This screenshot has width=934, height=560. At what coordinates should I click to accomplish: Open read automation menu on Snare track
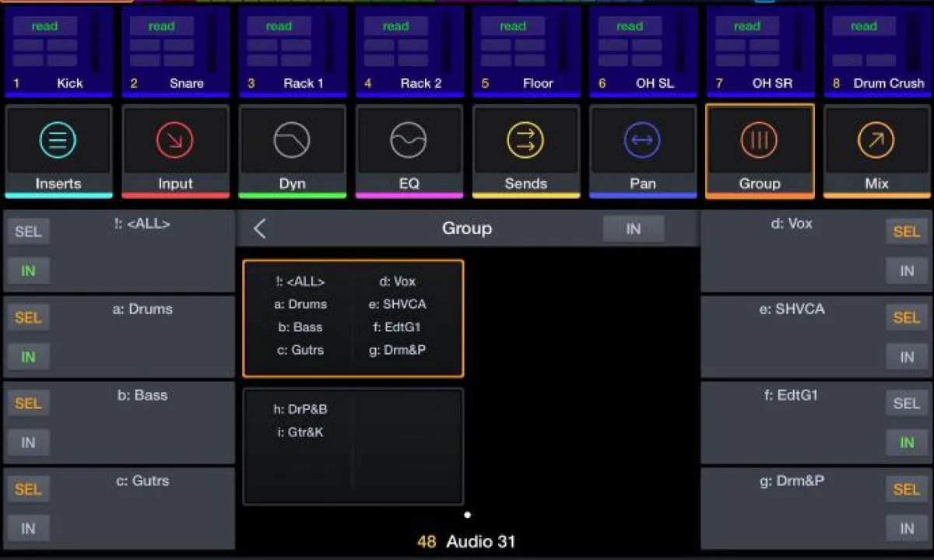pos(162,26)
